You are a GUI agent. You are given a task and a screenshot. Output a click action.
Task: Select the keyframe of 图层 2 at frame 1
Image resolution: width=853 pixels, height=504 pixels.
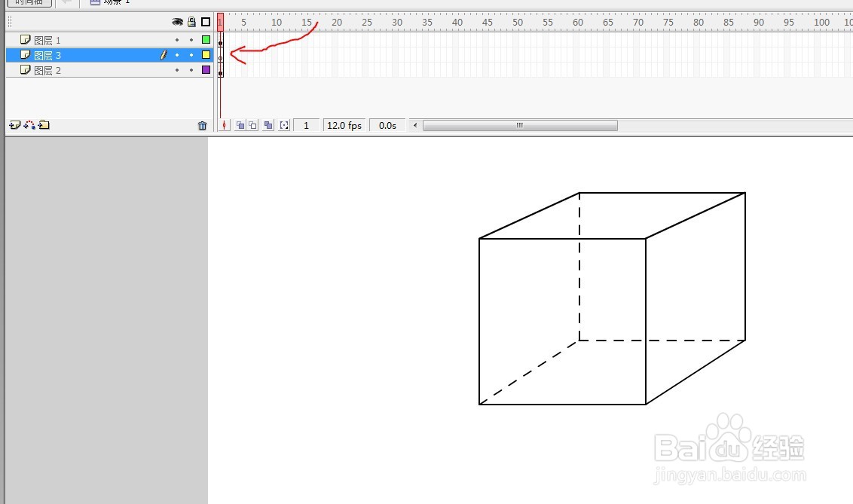click(x=220, y=70)
